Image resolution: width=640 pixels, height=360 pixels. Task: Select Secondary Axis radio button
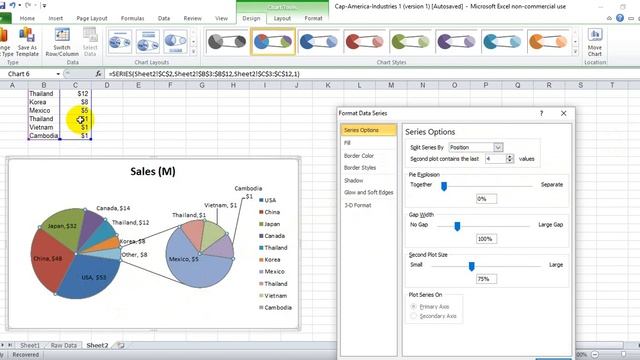(x=413, y=316)
